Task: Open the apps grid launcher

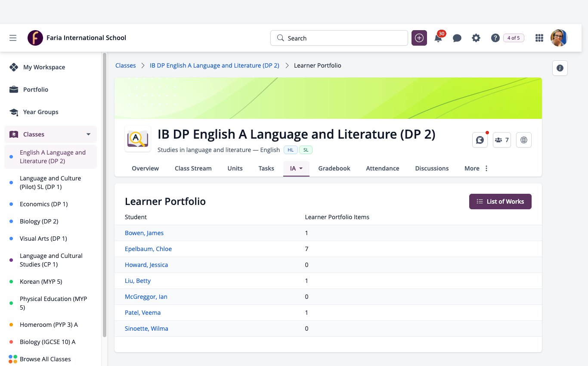Action: (539, 38)
